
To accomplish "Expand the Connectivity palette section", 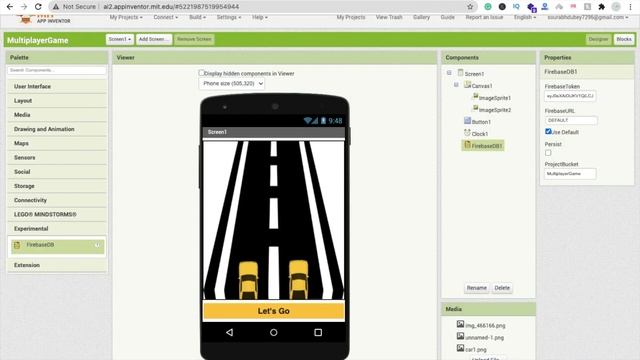I will coord(57,200).
